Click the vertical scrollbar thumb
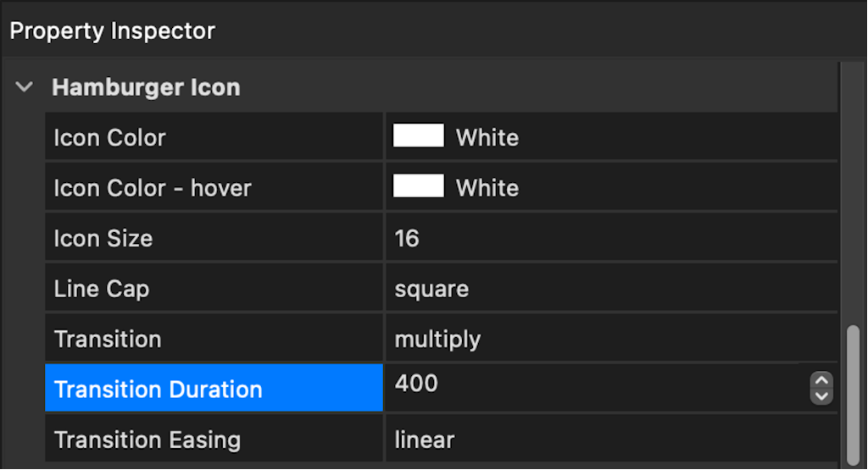The height and width of the screenshot is (470, 868). pyautogui.click(x=854, y=395)
